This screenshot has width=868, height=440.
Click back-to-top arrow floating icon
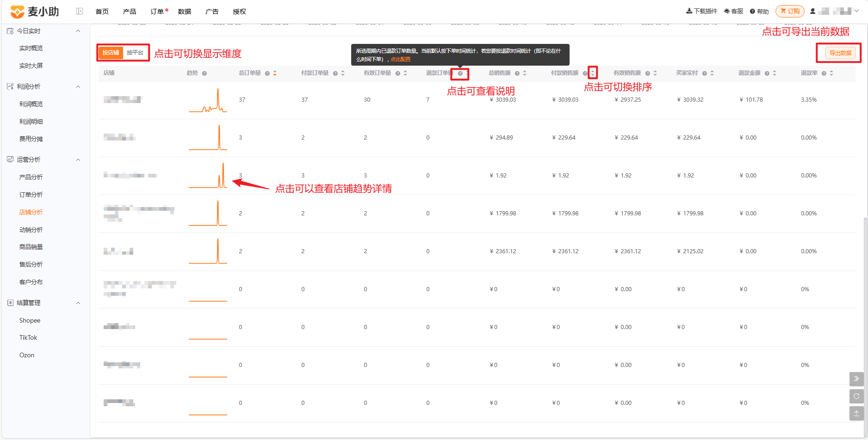pos(856,413)
